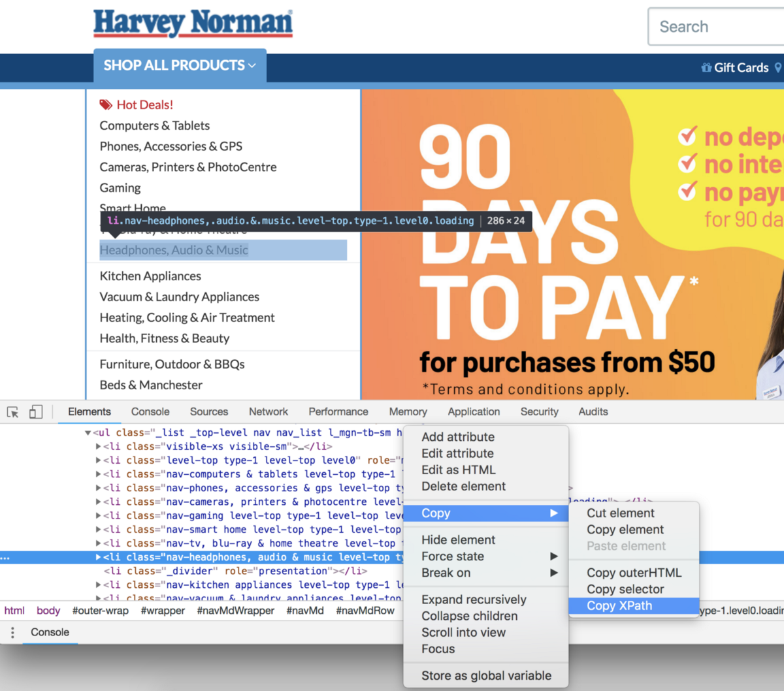Expand the nav-kitchen appliances li node
Screen dimensions: 784x691
click(98, 585)
